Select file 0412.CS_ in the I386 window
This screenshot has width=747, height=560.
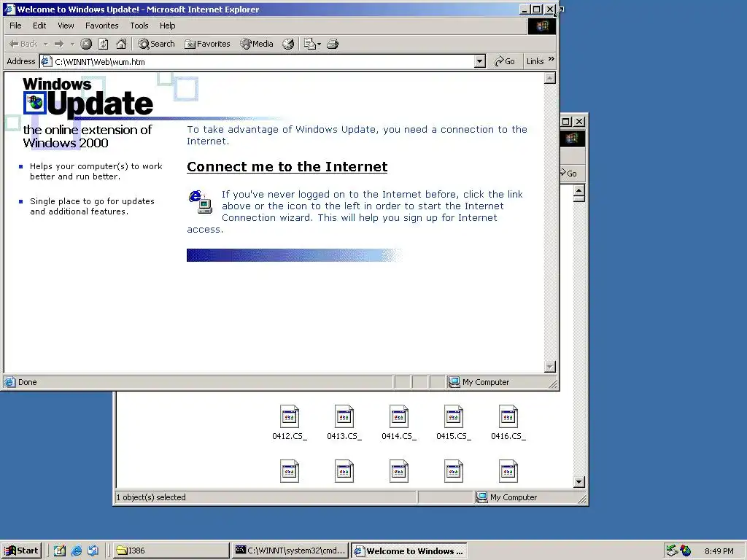coord(289,423)
